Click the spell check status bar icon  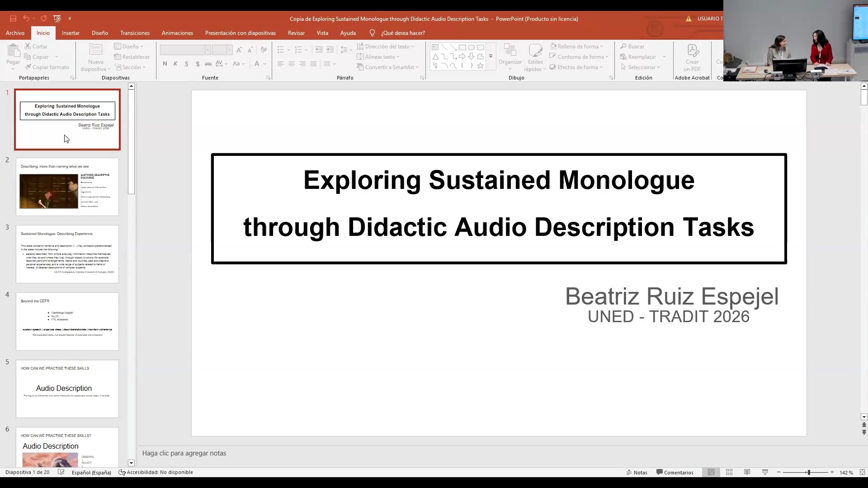coord(61,472)
